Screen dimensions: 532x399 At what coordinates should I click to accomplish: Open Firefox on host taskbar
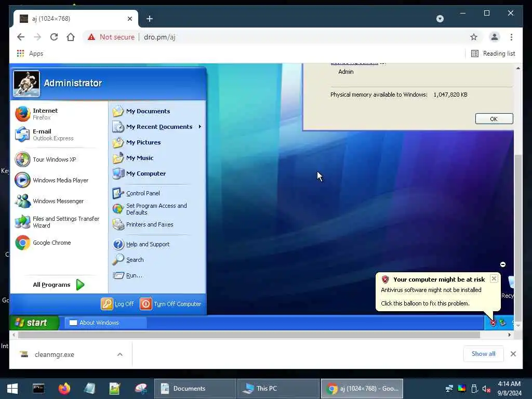64,389
